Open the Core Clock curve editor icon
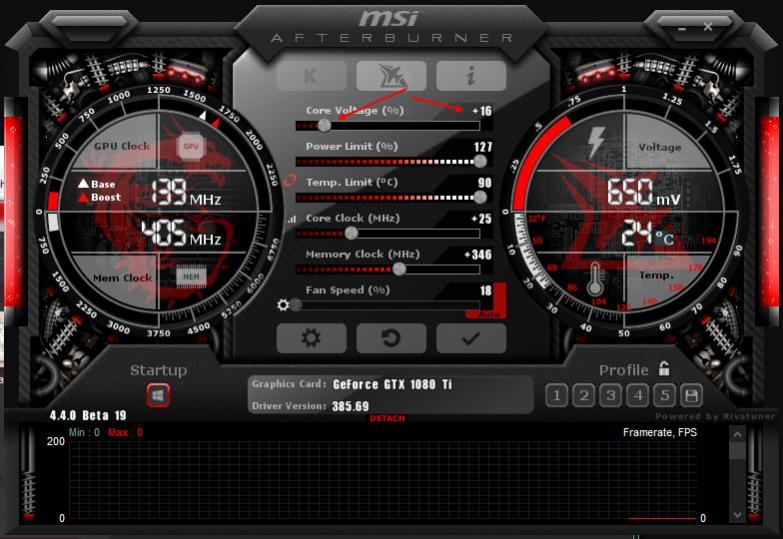Viewport: 783px width, 539px height. coord(292,219)
